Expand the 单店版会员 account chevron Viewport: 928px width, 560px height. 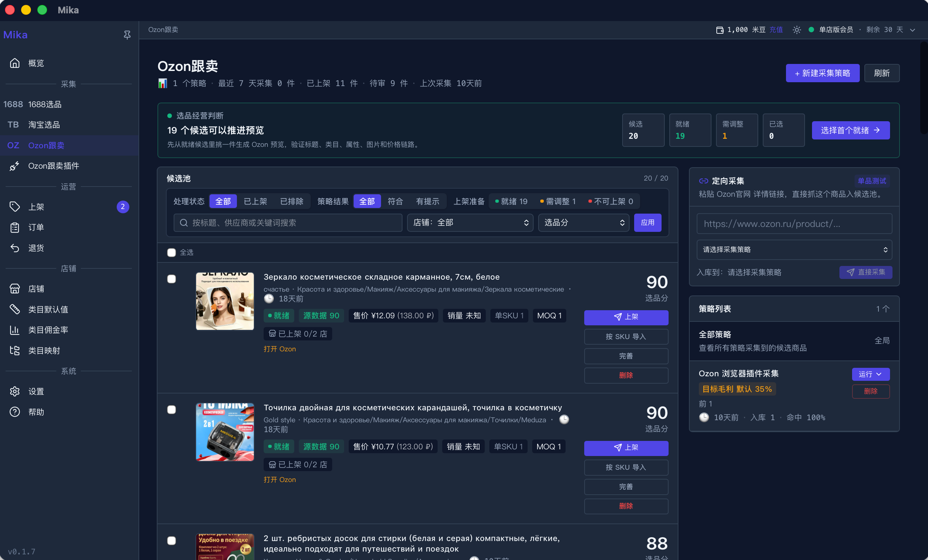point(913,30)
